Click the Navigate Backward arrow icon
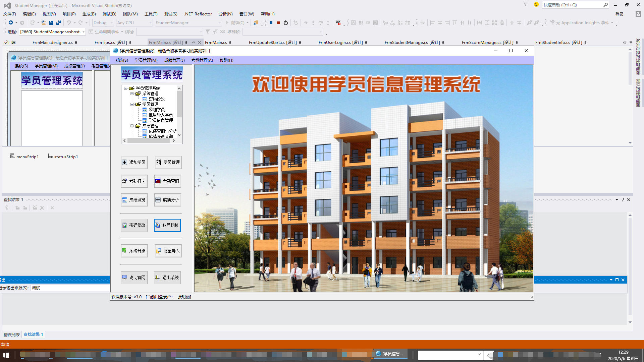644x362 pixels. pyautogui.click(x=11, y=23)
